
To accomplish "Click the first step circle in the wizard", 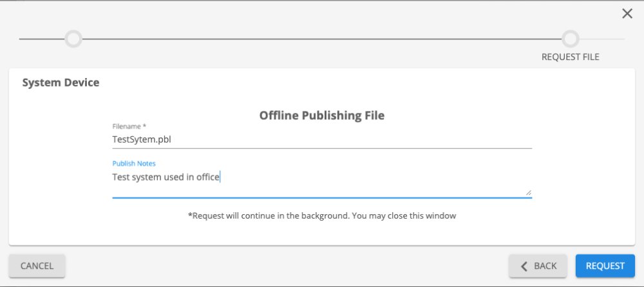I will coord(73,39).
